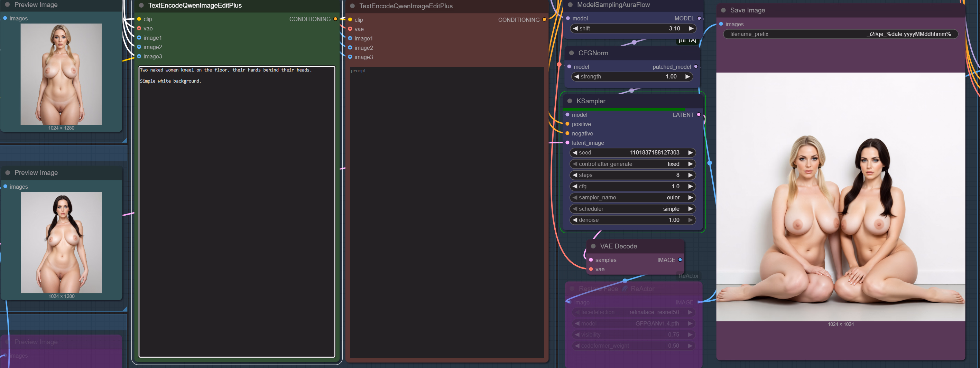Collapse the KSampler node using its title dot

[x=570, y=101]
